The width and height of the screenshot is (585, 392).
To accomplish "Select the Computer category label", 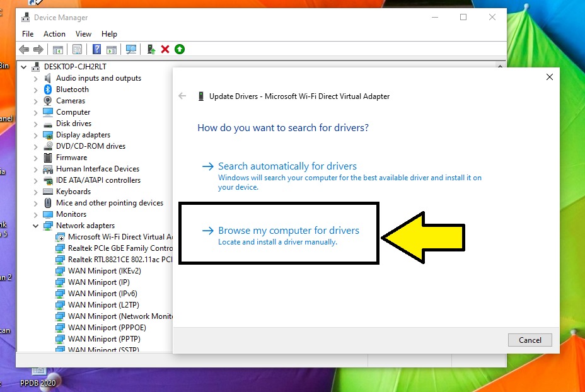I will point(73,112).
